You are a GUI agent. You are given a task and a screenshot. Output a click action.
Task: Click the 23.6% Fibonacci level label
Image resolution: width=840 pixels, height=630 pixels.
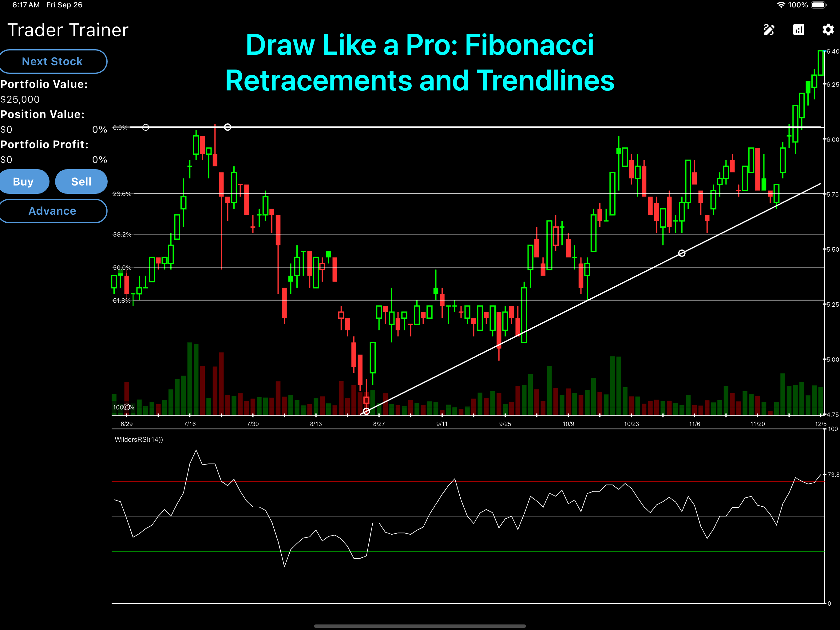[x=122, y=194]
